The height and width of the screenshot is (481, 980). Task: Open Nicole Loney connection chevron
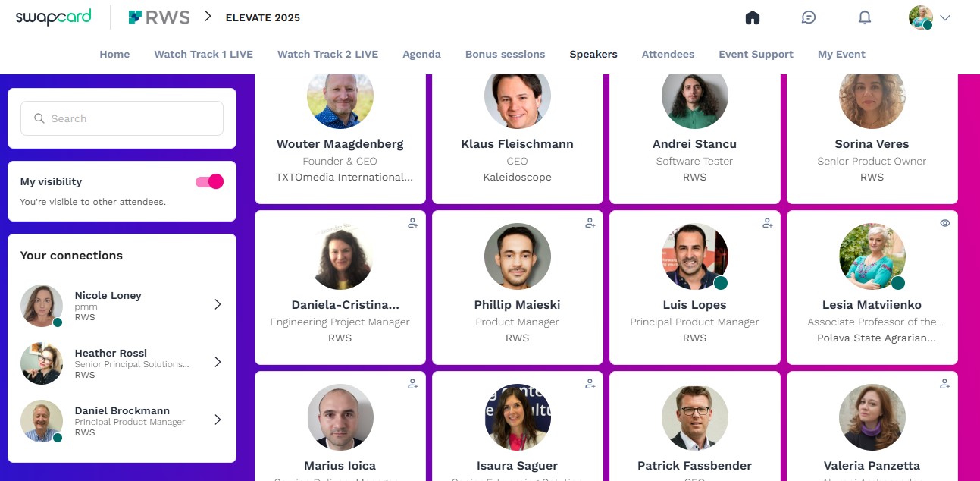(x=218, y=304)
